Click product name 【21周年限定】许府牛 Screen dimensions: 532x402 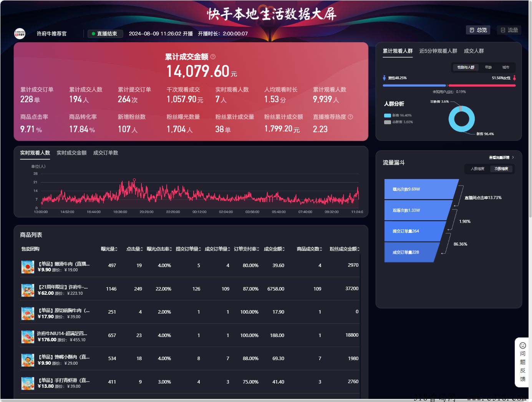tap(63, 287)
